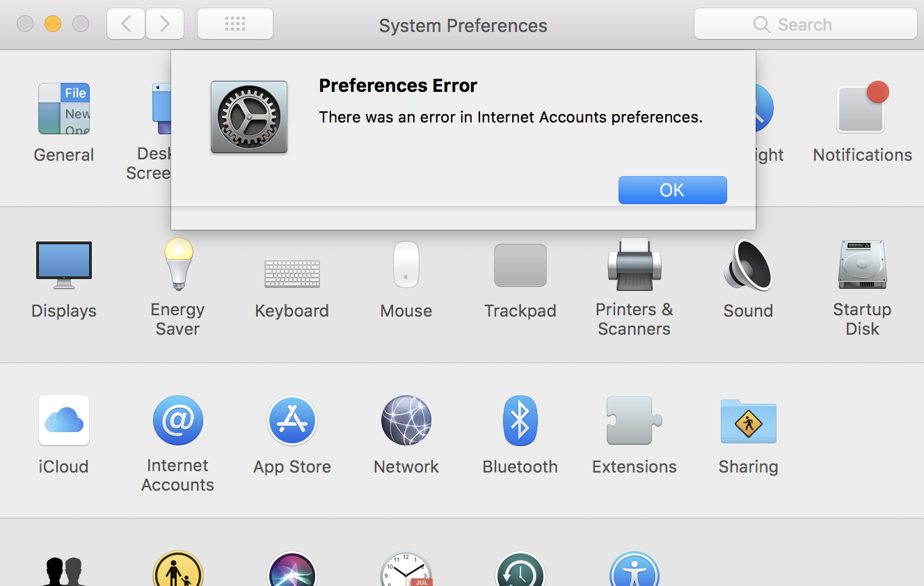Open Sharing preferences
This screenshot has width=924, height=586.
(x=748, y=421)
